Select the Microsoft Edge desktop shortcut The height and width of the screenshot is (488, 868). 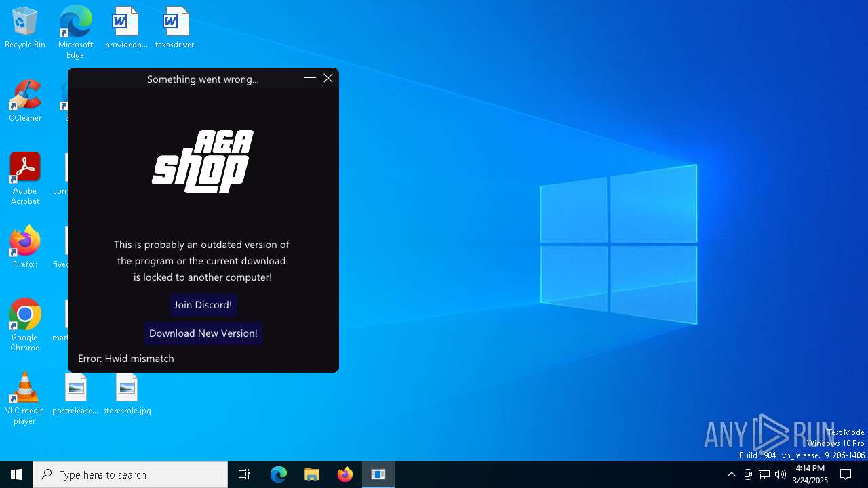pyautogui.click(x=75, y=33)
